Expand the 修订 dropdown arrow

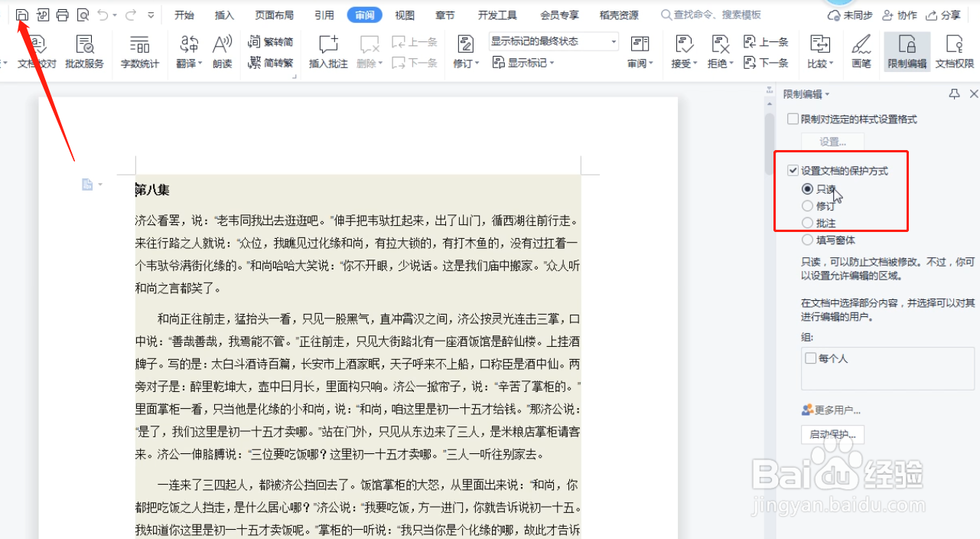[478, 64]
